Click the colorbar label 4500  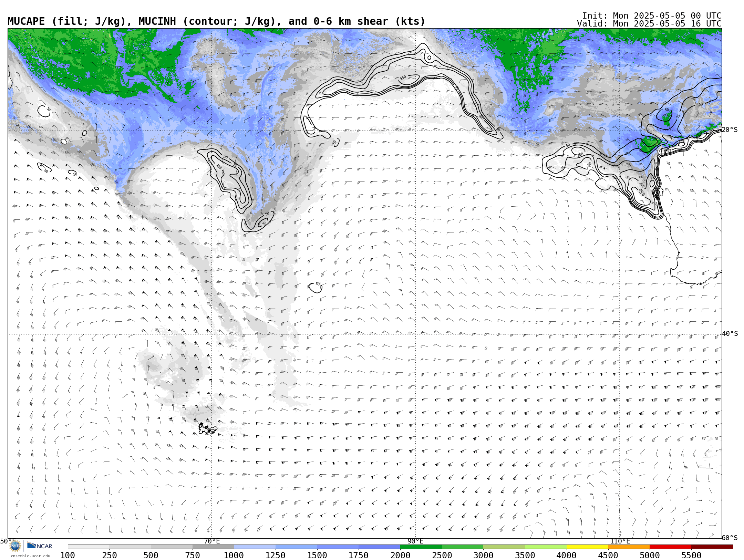608,556
